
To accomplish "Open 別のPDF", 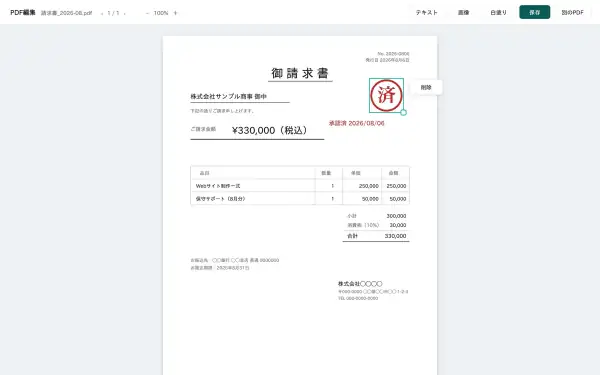I will click(572, 13).
